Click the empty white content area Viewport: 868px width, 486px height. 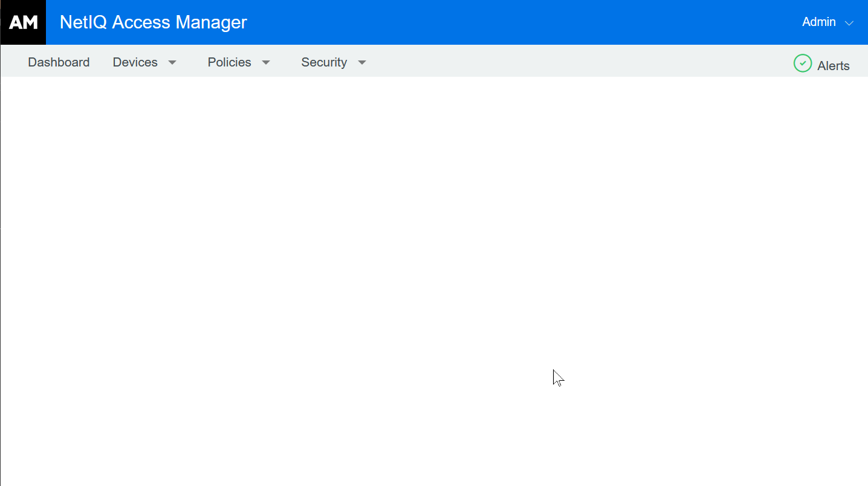434,272
